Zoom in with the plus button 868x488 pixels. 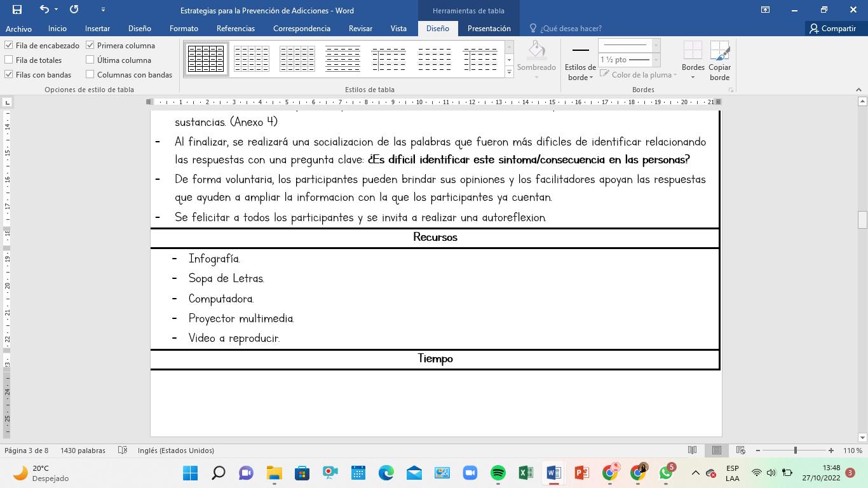tap(831, 451)
